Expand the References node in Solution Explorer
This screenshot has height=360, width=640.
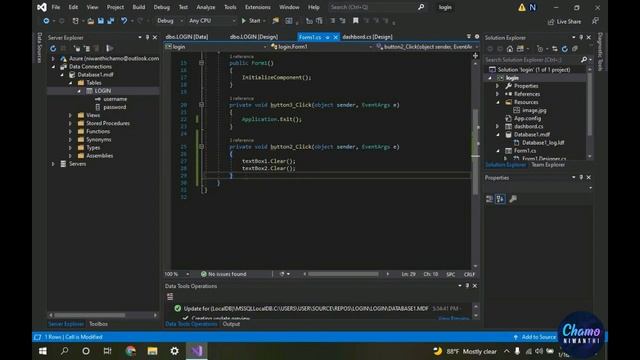tap(498, 94)
